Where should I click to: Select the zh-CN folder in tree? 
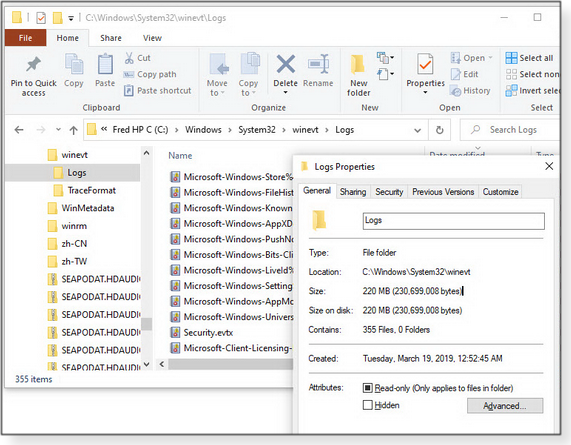click(68, 244)
